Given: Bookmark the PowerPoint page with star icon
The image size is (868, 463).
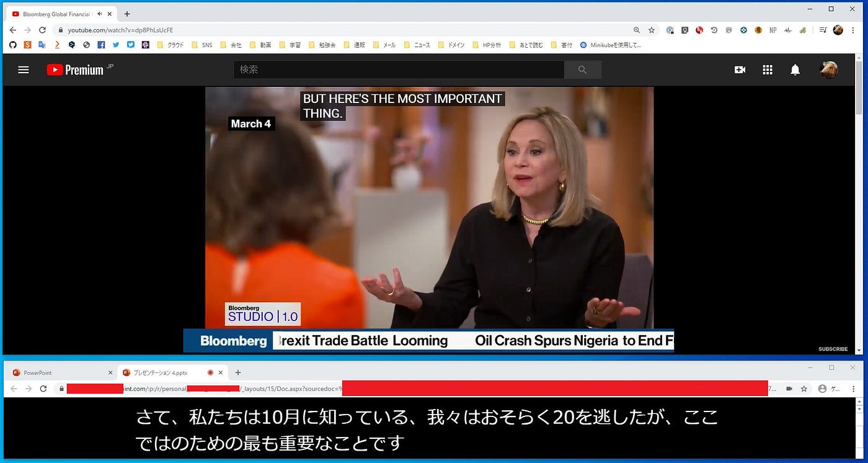Looking at the screenshot, I should 804,389.
